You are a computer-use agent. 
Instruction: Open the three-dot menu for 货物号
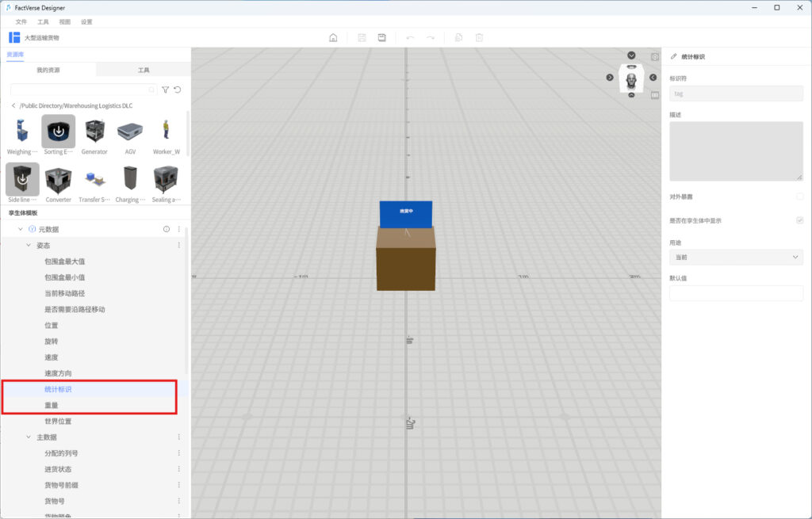point(179,502)
